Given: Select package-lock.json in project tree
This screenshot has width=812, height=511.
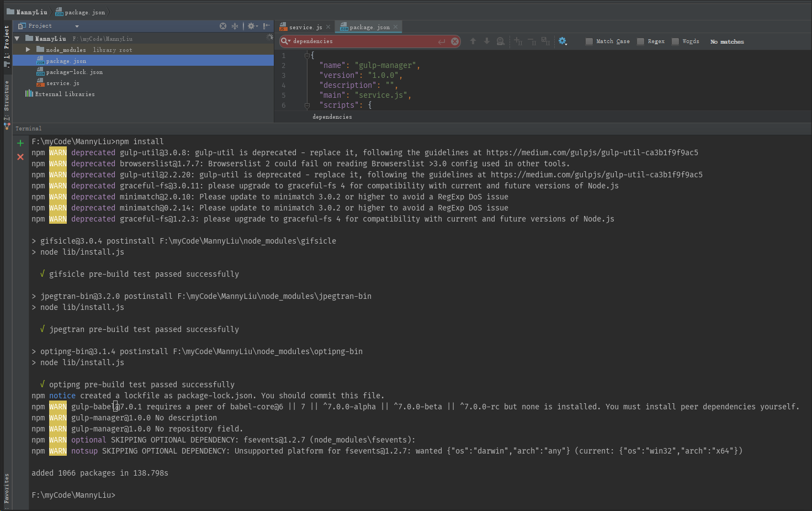Looking at the screenshot, I should [143, 72].
